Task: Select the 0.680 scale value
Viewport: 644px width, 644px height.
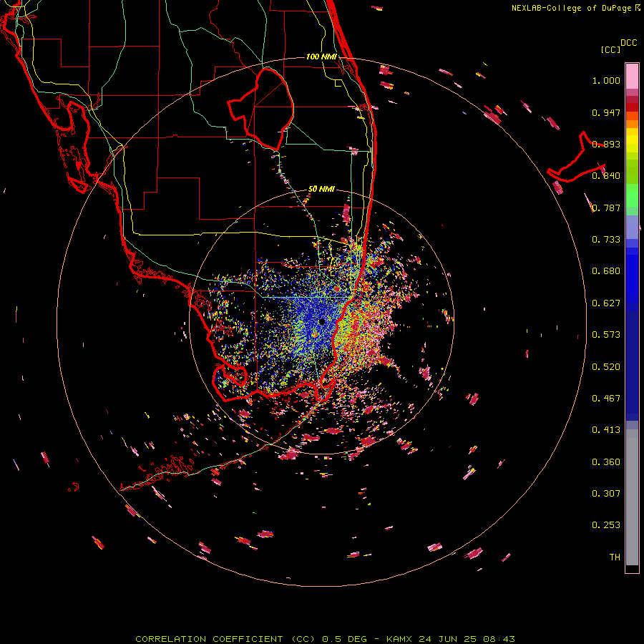Action: [x=606, y=271]
